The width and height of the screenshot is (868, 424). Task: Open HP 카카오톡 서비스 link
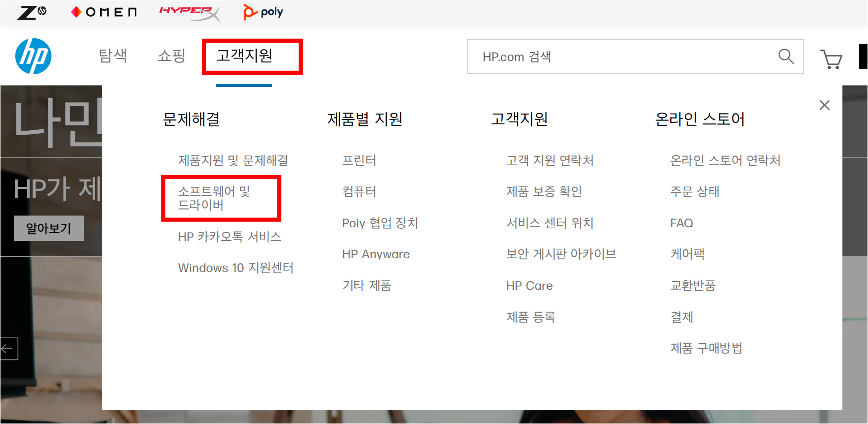click(229, 237)
